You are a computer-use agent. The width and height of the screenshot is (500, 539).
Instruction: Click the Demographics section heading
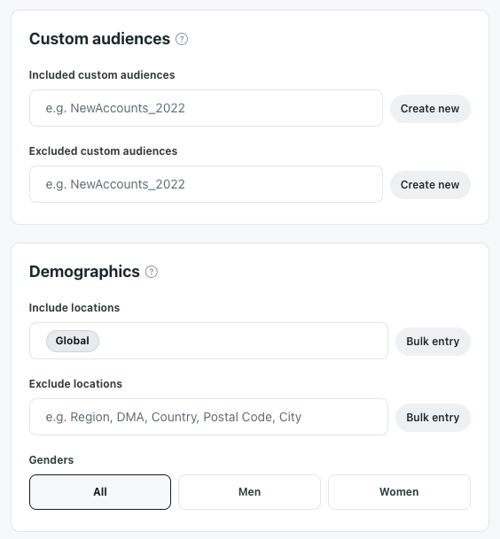tap(84, 272)
